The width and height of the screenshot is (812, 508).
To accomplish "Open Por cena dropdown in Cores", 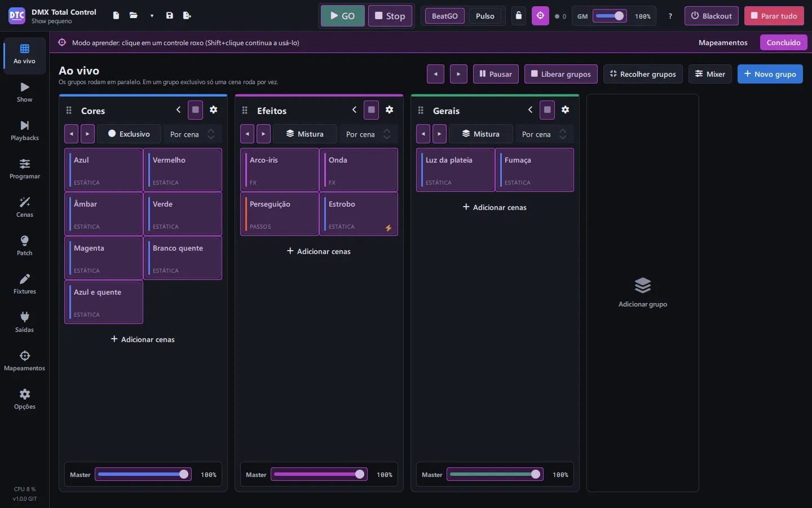I will click(192, 134).
